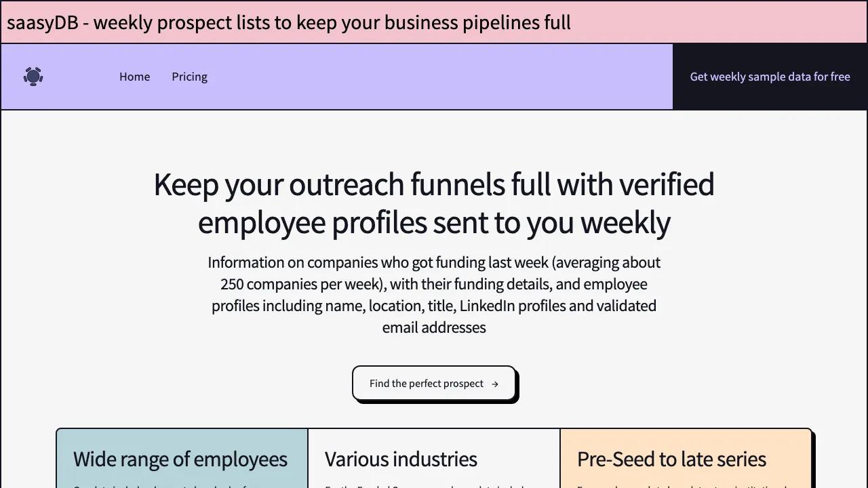Screen dimensions: 868x488
Task: Go to Pricing in the navigation bar
Action: click(x=189, y=77)
